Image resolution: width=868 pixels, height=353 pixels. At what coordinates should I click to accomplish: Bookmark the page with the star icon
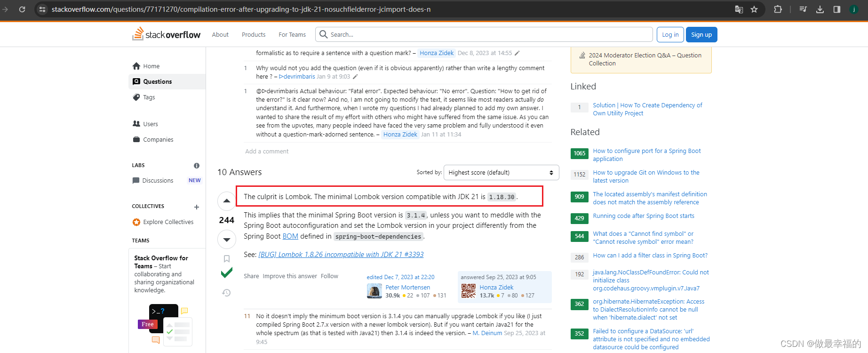[x=754, y=9]
